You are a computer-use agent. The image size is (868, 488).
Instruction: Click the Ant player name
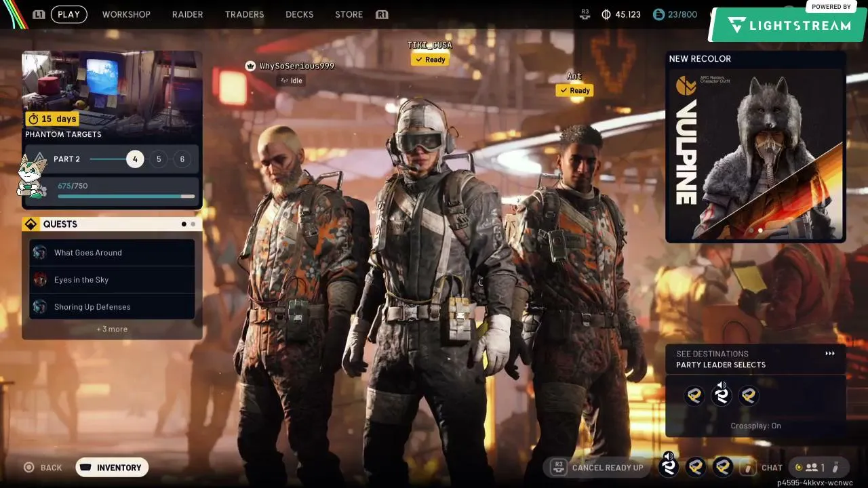coord(574,76)
